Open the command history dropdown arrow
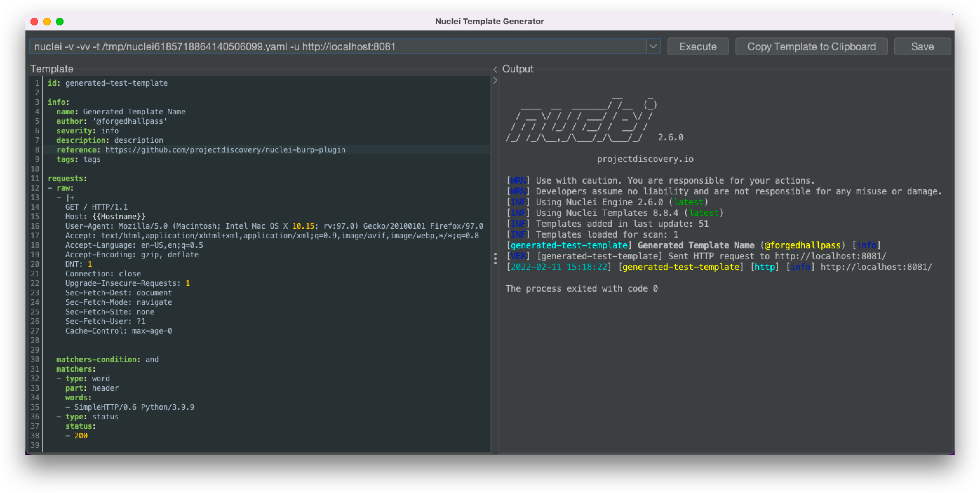 pyautogui.click(x=653, y=46)
